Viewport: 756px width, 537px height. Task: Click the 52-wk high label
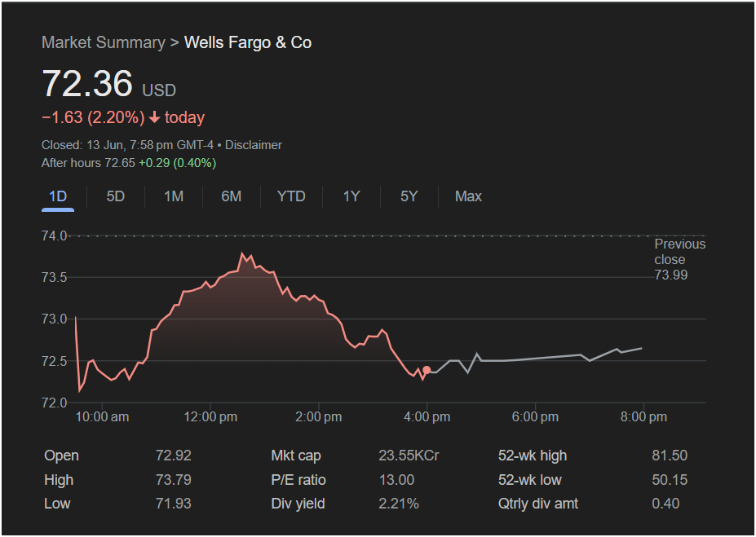pos(533,456)
